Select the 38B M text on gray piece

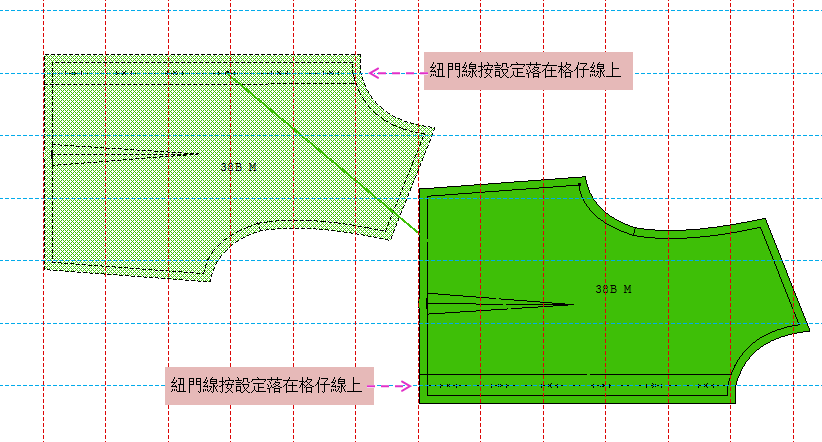(238, 167)
